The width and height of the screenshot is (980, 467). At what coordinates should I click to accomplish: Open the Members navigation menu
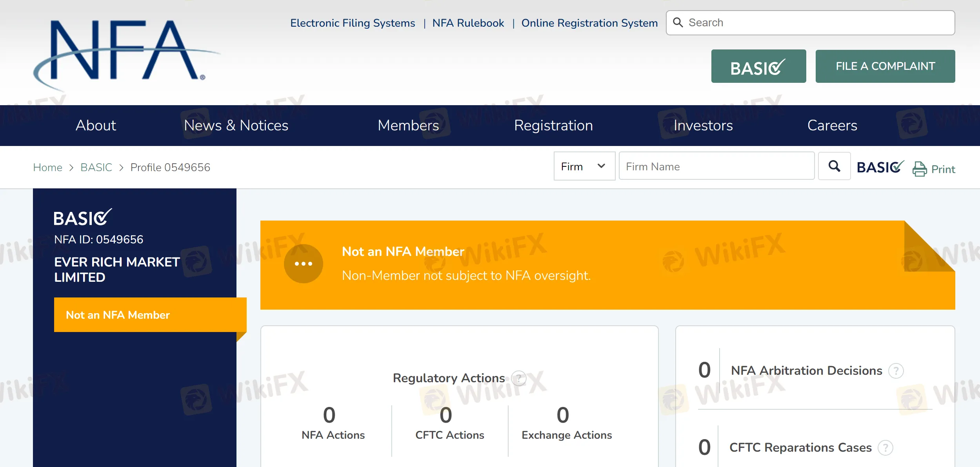408,125
